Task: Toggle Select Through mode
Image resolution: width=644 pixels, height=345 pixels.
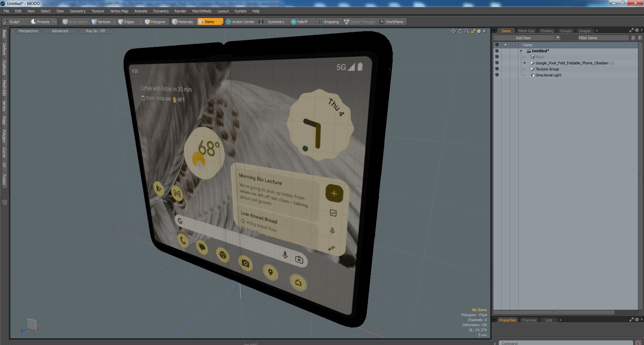Action: coord(360,22)
